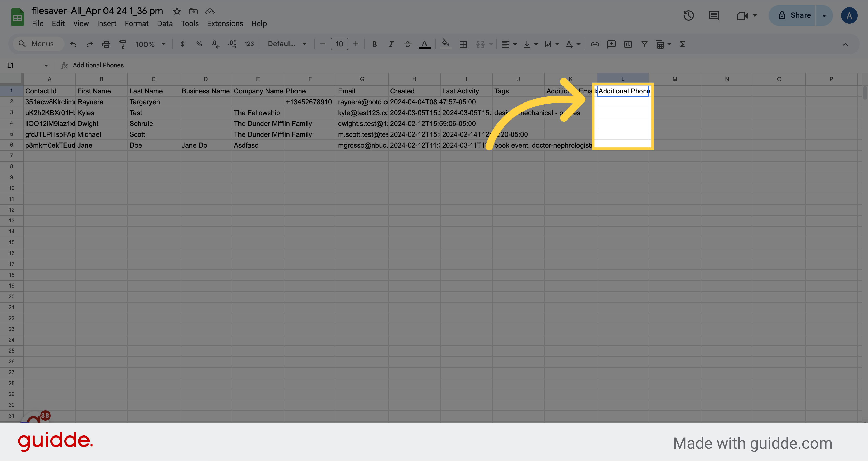This screenshot has height=461, width=868.
Task: Open the File menu
Action: tap(37, 23)
